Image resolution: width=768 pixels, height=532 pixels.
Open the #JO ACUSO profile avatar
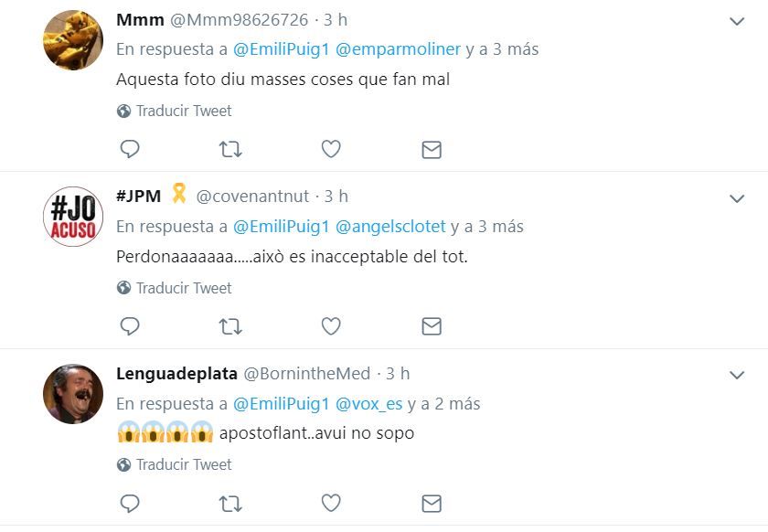point(73,218)
